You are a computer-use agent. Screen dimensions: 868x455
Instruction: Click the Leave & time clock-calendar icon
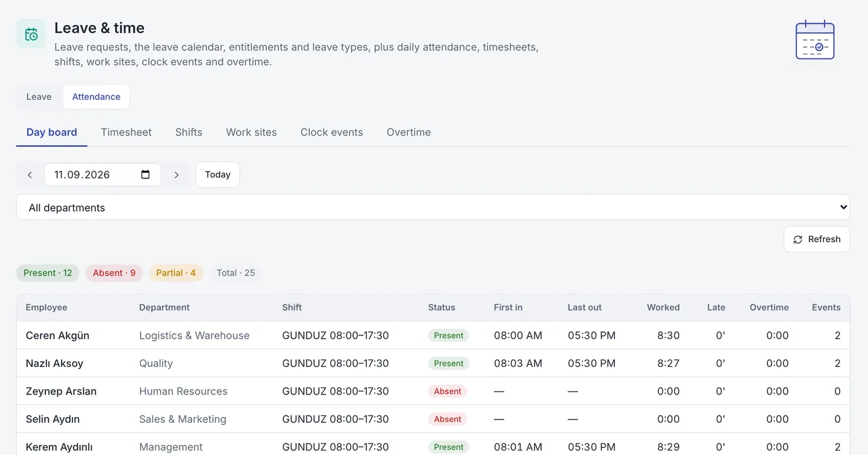pyautogui.click(x=31, y=34)
